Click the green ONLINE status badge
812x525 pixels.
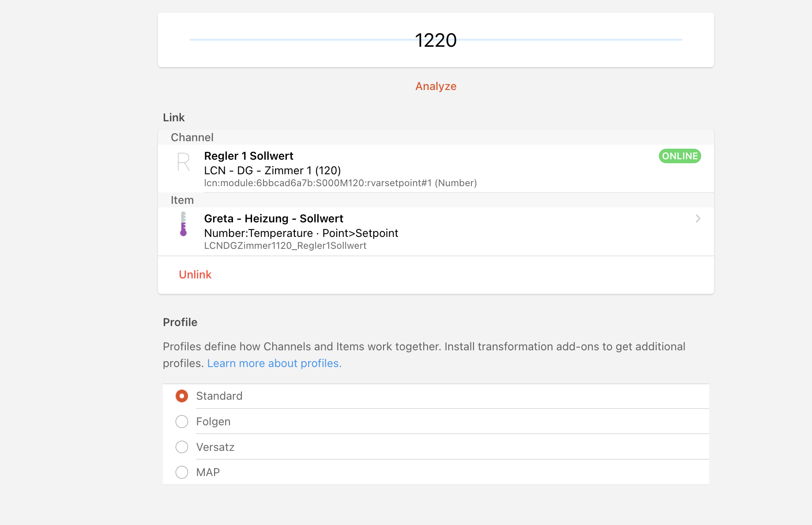(x=680, y=156)
